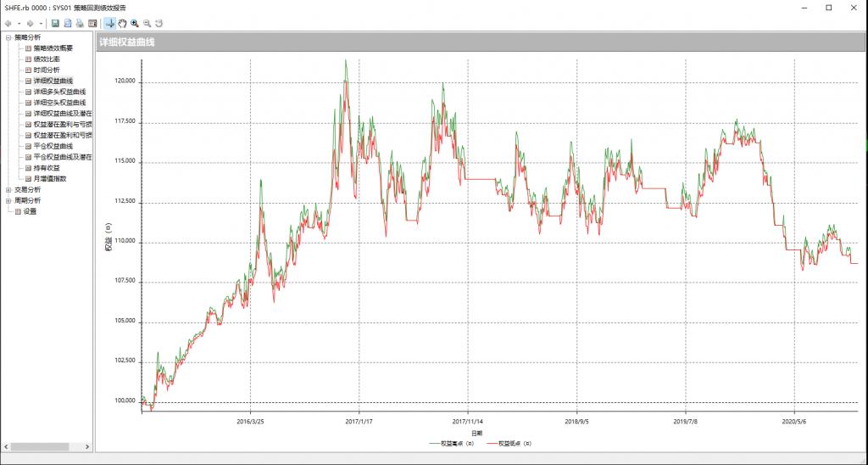This screenshot has width=868, height=465.
Task: Open 月增值指数 chart page
Action: [x=50, y=179]
